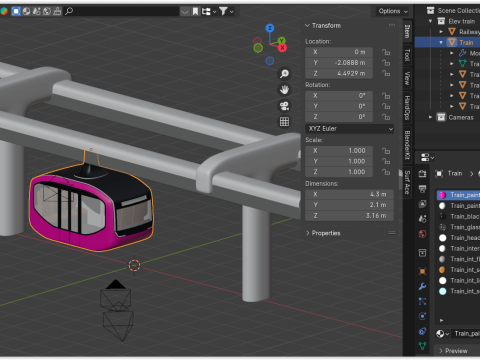Select the Train object row in outliner
480x360 pixels.
(x=447, y=42)
